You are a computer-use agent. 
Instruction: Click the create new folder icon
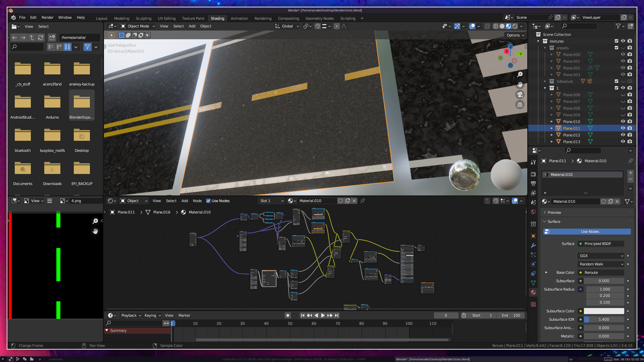(52, 38)
